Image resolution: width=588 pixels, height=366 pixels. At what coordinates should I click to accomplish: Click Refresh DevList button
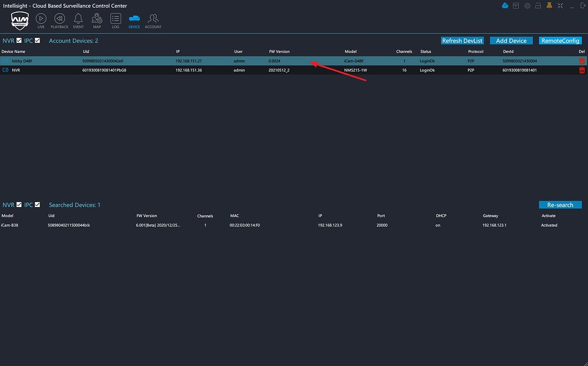point(462,40)
